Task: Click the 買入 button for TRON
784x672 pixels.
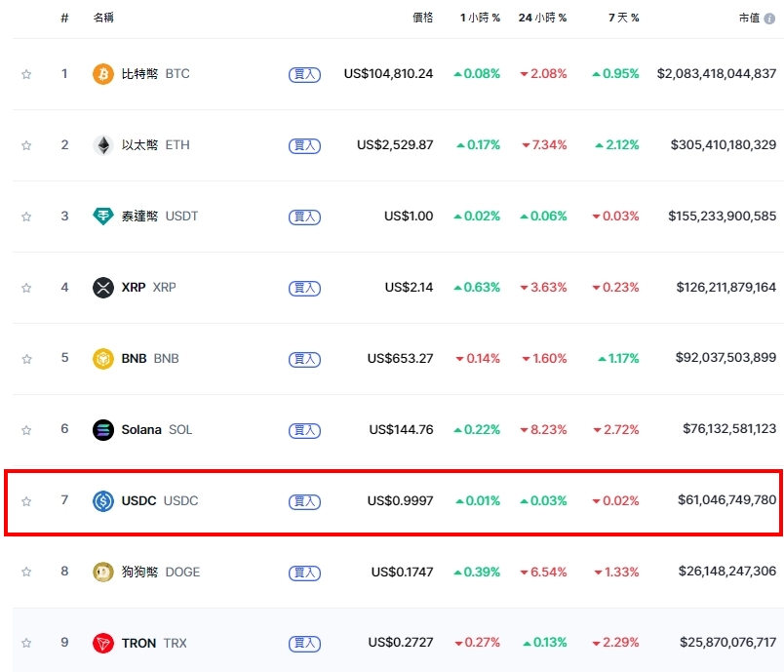Action: pyautogui.click(x=303, y=643)
